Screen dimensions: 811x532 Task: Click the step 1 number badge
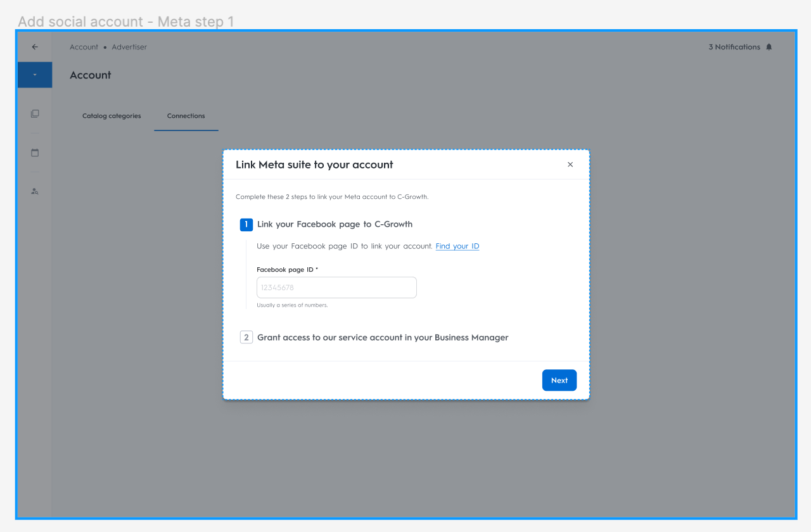[246, 225]
